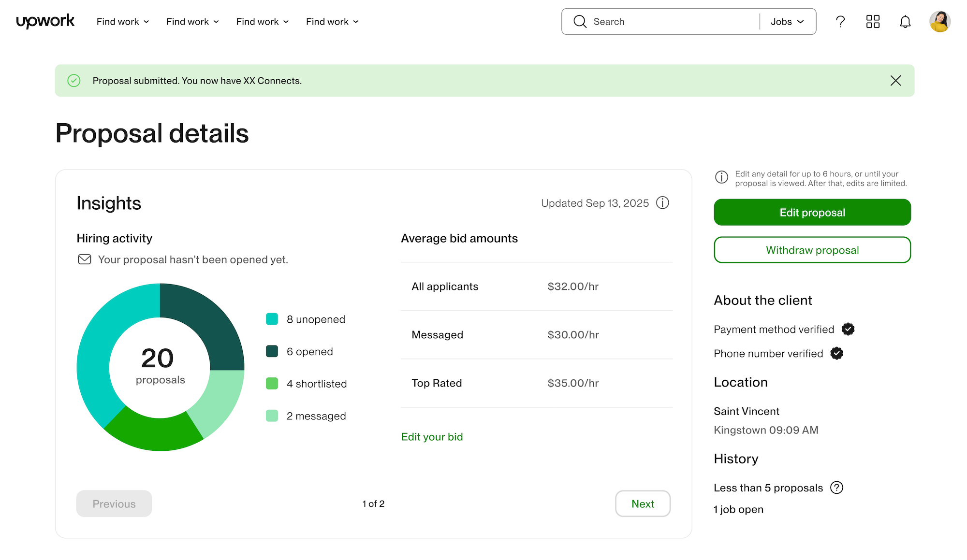
Task: Click the teal unopened legend swatch
Action: tap(272, 319)
